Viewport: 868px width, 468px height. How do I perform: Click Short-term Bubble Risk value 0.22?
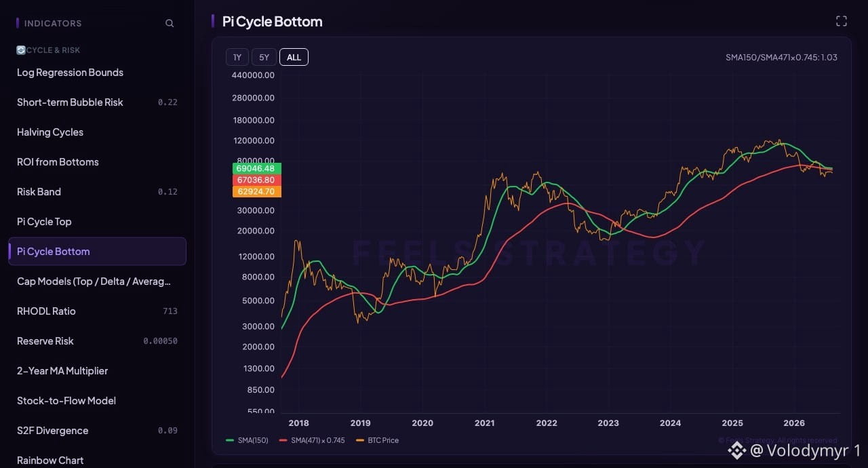pyautogui.click(x=167, y=102)
